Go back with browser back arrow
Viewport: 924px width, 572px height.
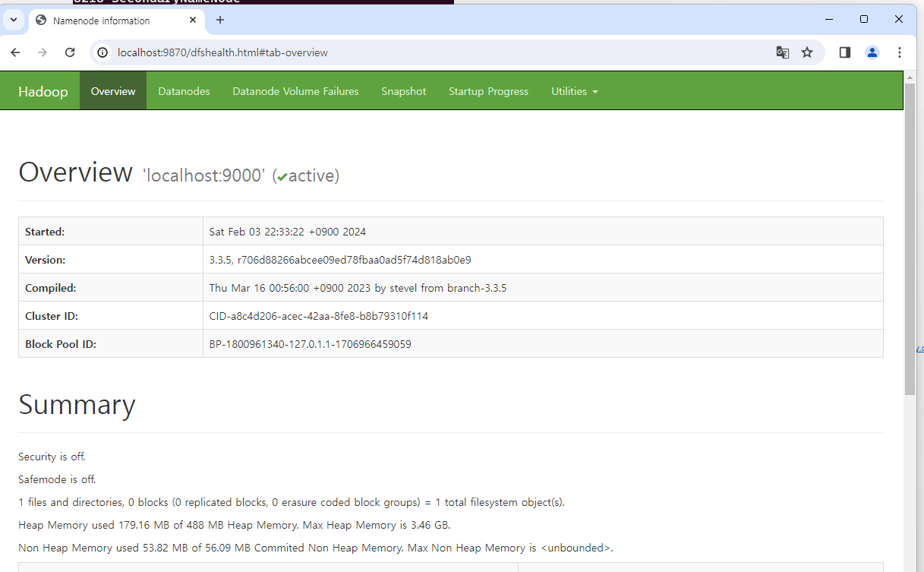[15, 52]
